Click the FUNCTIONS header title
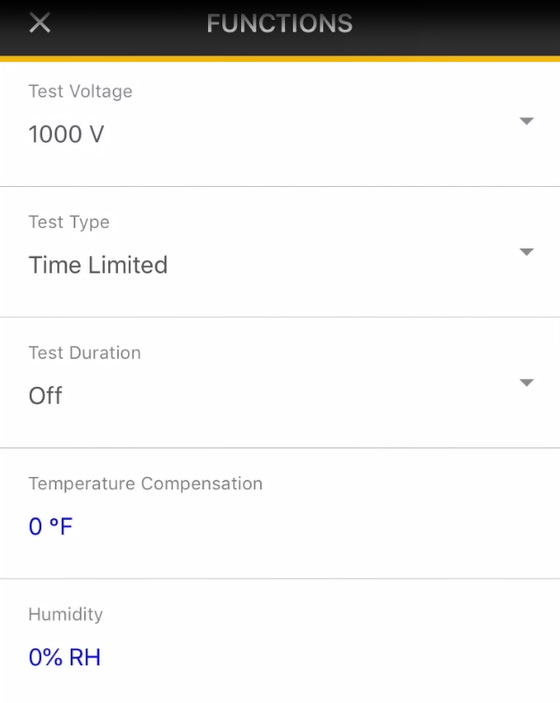560x703 pixels. coord(280,23)
